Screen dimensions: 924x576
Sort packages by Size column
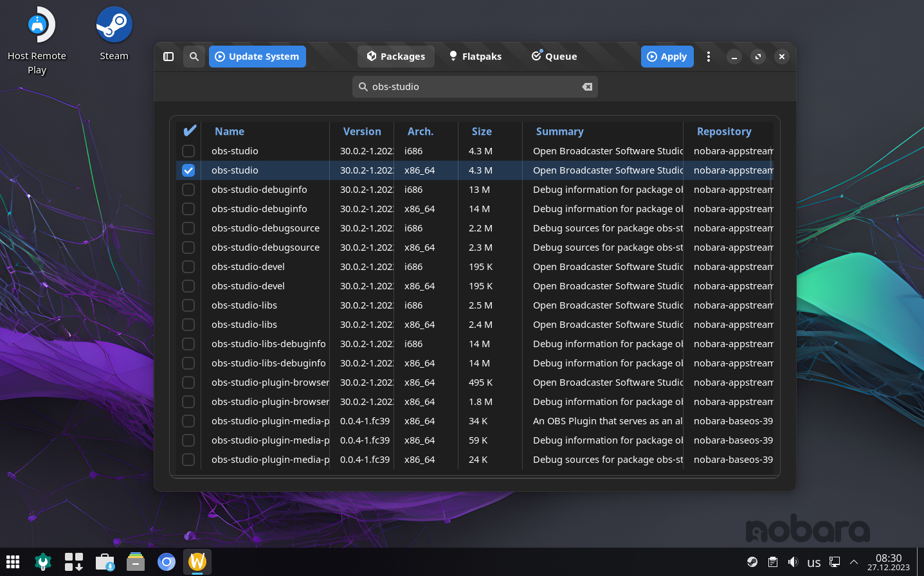coord(482,131)
